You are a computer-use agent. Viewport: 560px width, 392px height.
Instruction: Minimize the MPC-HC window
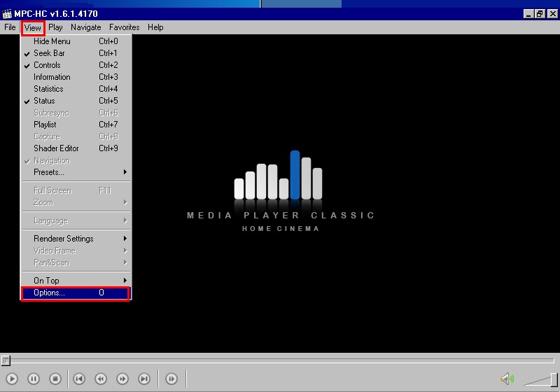(528, 14)
